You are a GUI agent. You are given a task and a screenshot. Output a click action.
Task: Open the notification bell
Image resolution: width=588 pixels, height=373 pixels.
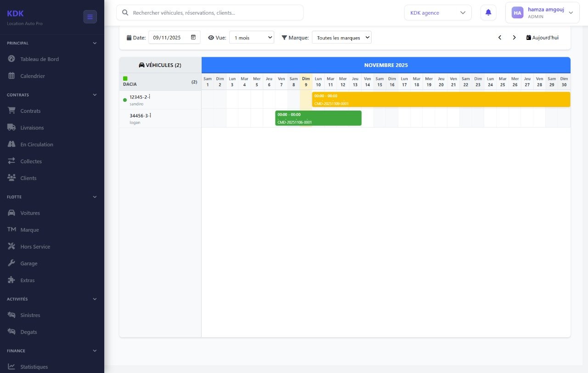488,12
